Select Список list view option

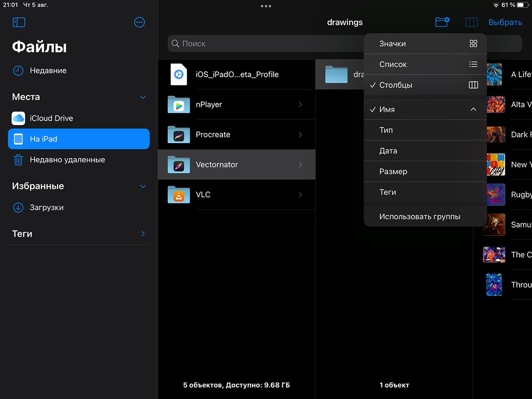point(425,64)
